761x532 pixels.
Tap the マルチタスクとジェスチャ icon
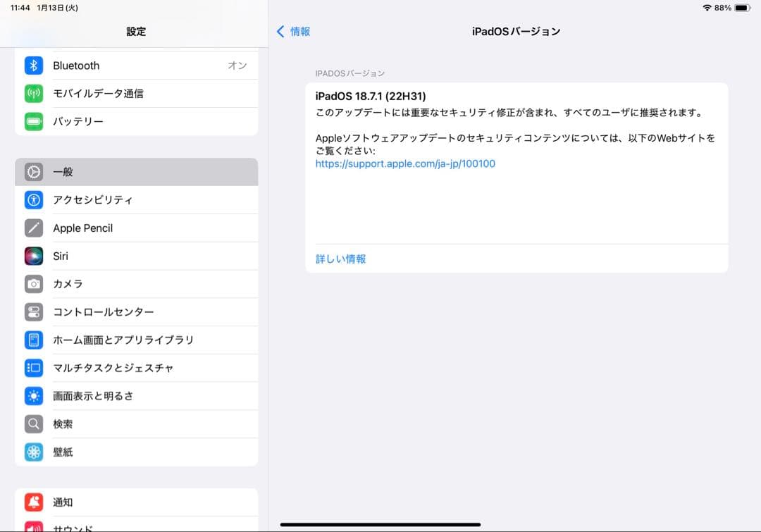coord(34,368)
